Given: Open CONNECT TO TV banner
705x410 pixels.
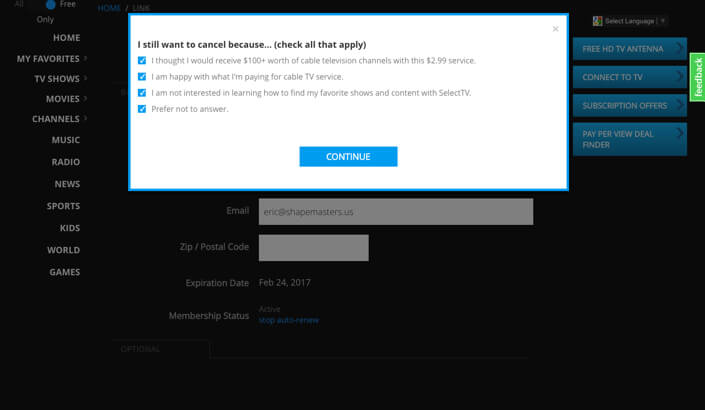Looking at the screenshot, I should tap(629, 77).
